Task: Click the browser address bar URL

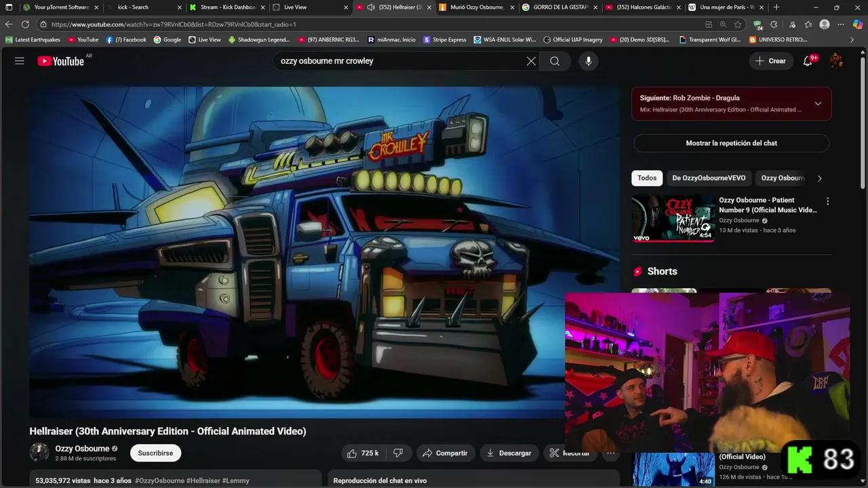Action: tap(174, 24)
